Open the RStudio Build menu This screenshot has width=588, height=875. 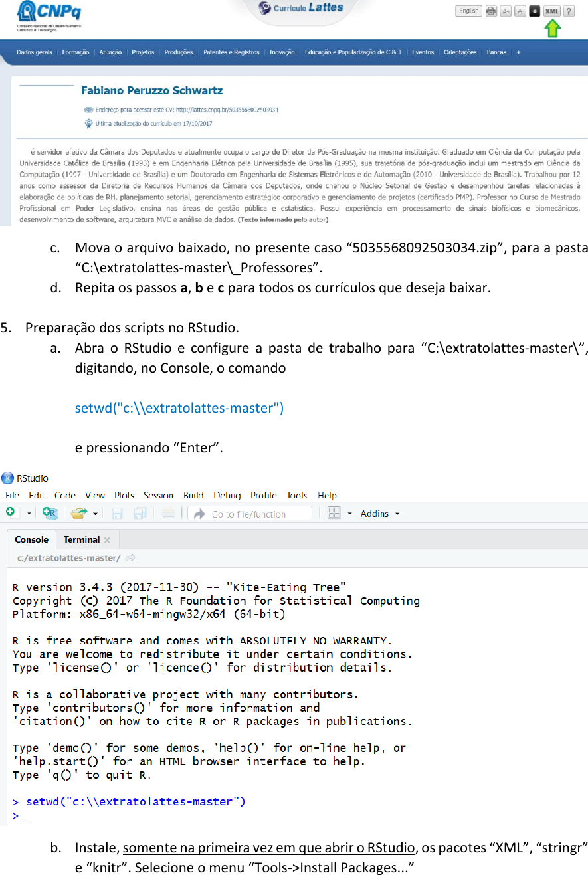[x=193, y=495]
